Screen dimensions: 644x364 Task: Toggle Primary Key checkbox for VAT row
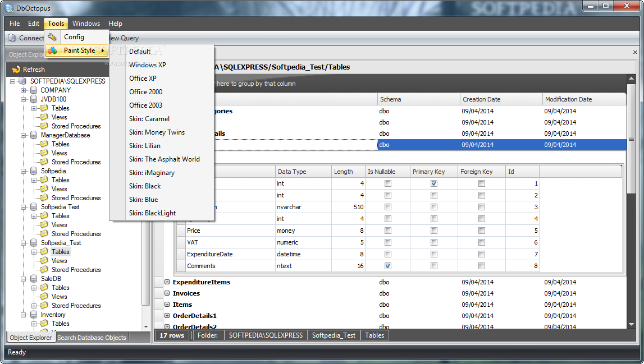tap(433, 242)
